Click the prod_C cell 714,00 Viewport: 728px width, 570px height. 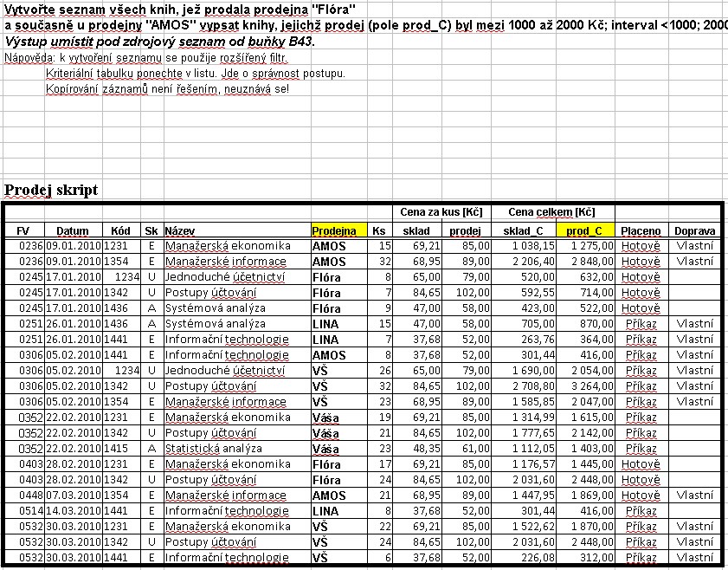(585, 293)
